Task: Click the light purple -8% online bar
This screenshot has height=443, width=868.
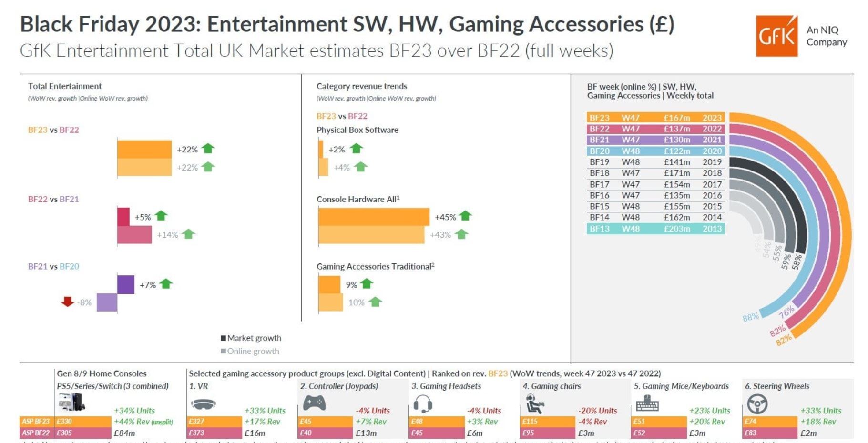Action: point(107,302)
